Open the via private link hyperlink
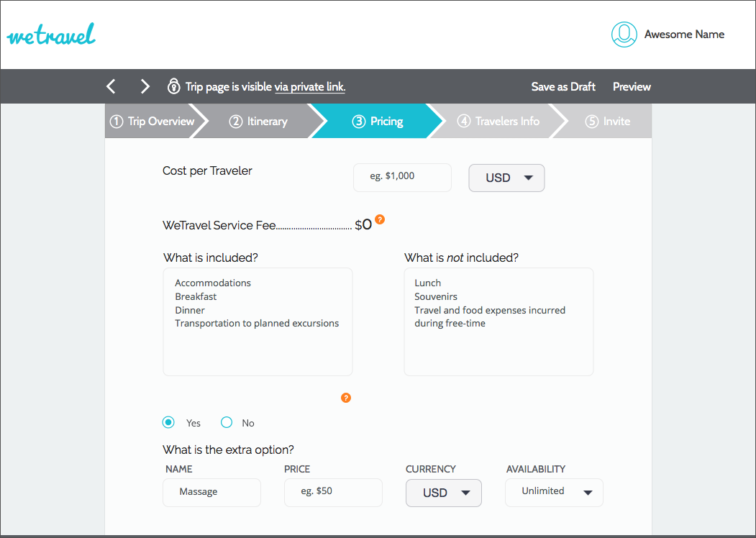 [309, 87]
